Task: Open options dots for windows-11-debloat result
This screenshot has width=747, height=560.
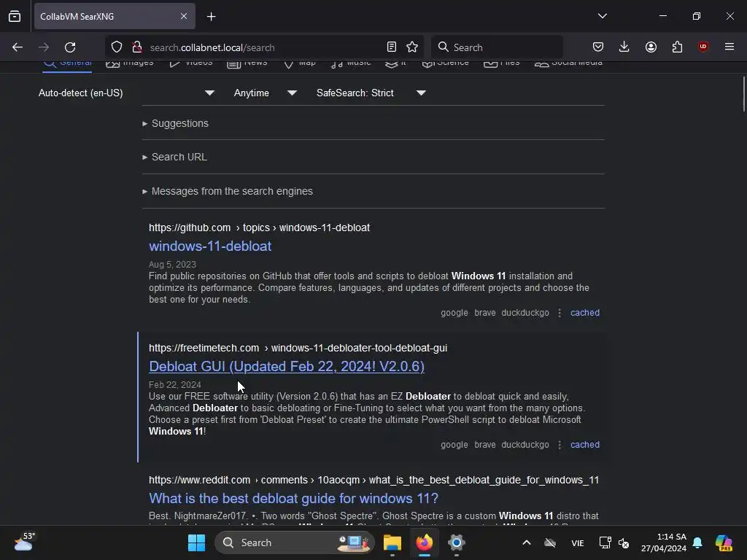Action: click(x=560, y=313)
